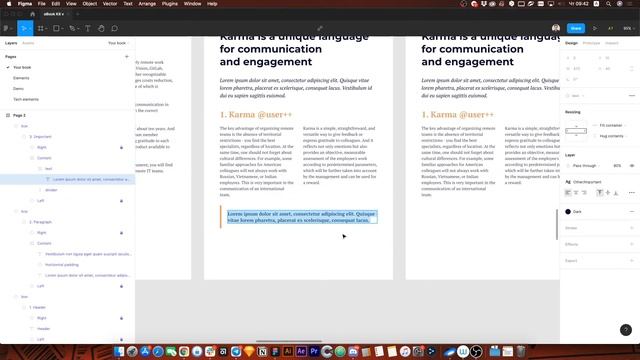Open the Elements page
This screenshot has width=640, height=360.
click(x=21, y=78)
